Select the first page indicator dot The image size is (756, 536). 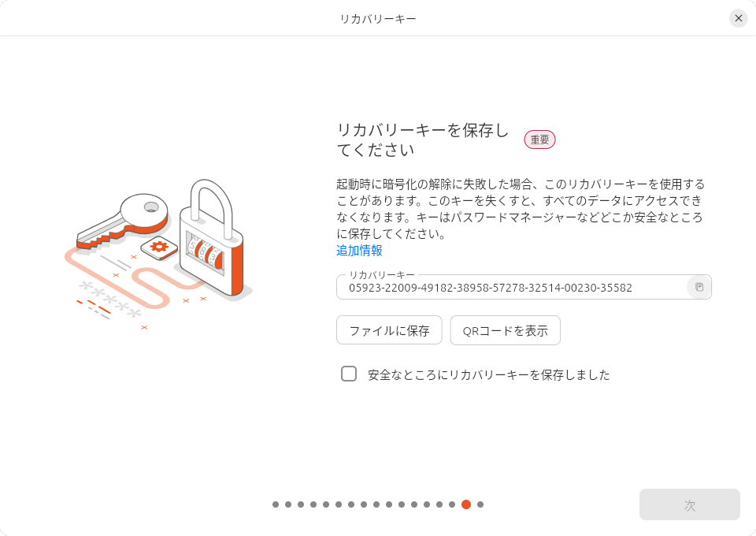click(276, 504)
